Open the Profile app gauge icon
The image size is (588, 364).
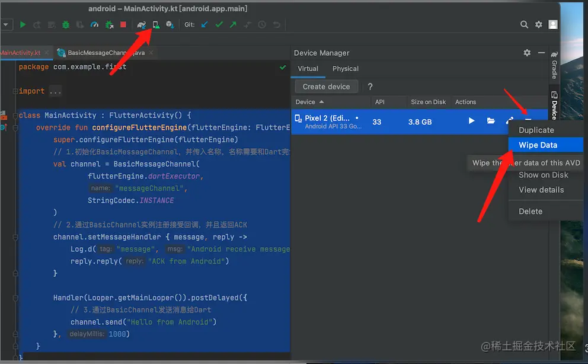(x=94, y=25)
